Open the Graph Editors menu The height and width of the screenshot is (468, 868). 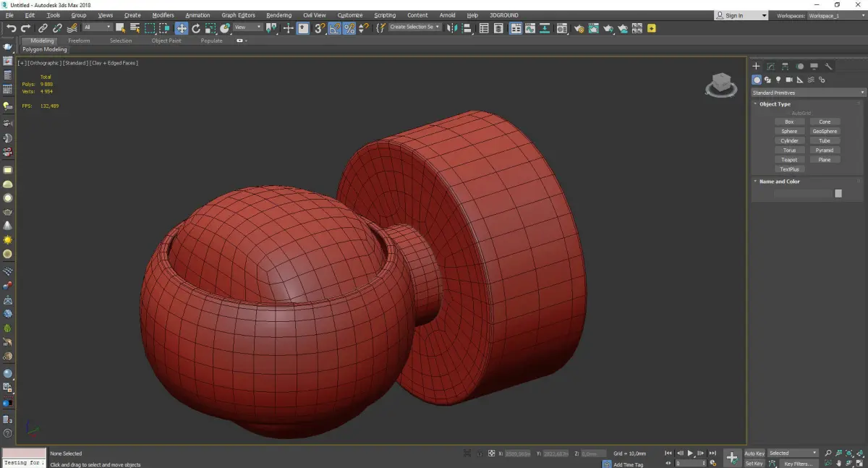coord(238,15)
